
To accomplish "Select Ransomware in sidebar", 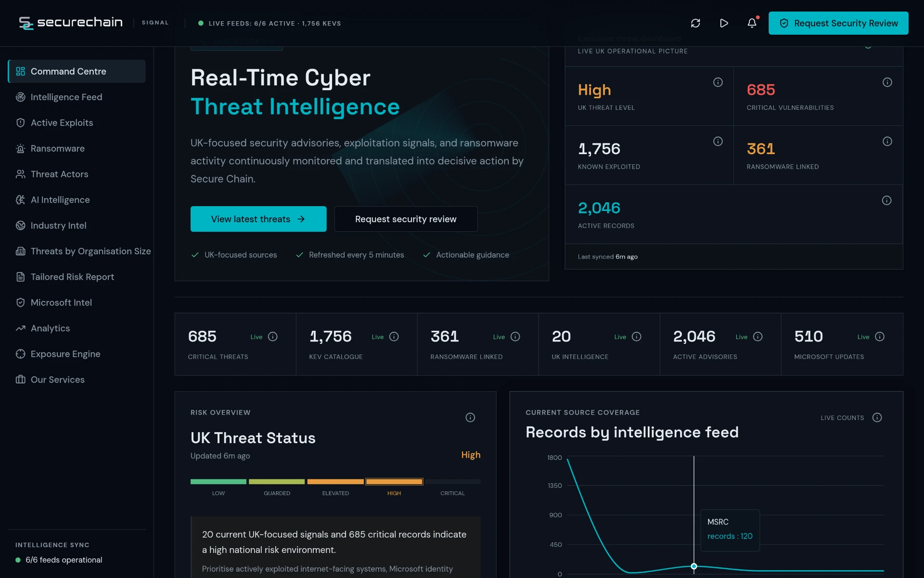I will tap(77, 148).
